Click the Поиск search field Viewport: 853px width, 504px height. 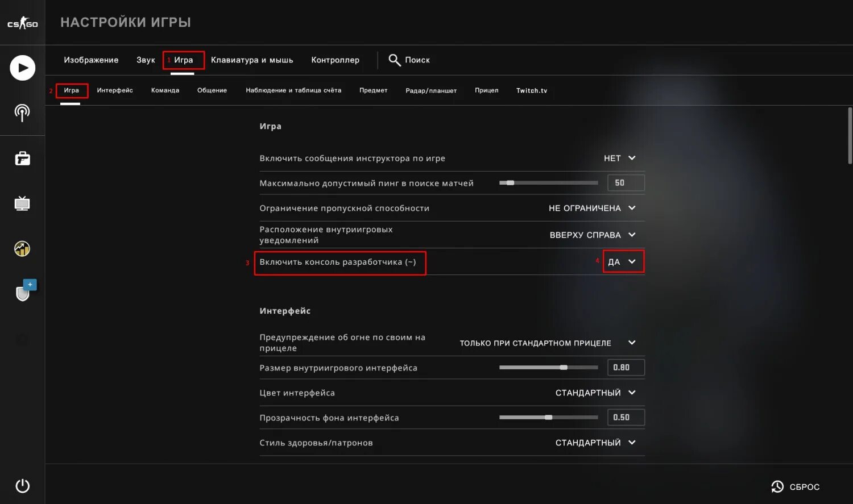coord(417,60)
